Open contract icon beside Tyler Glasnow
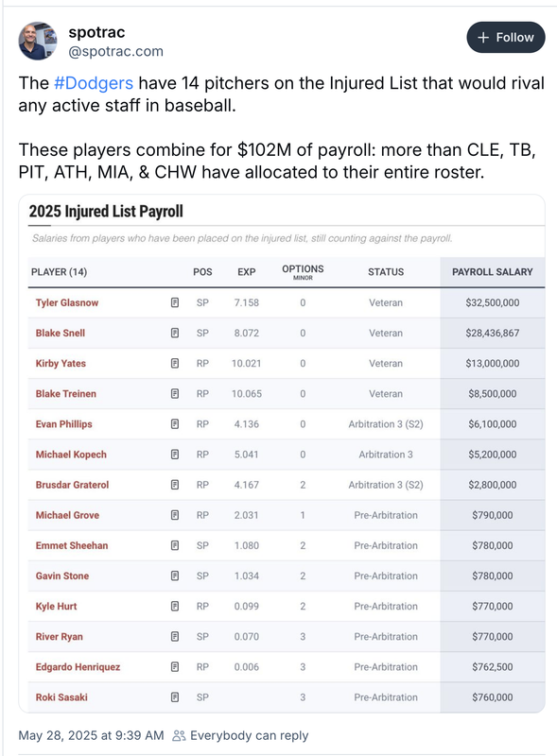 [x=175, y=302]
